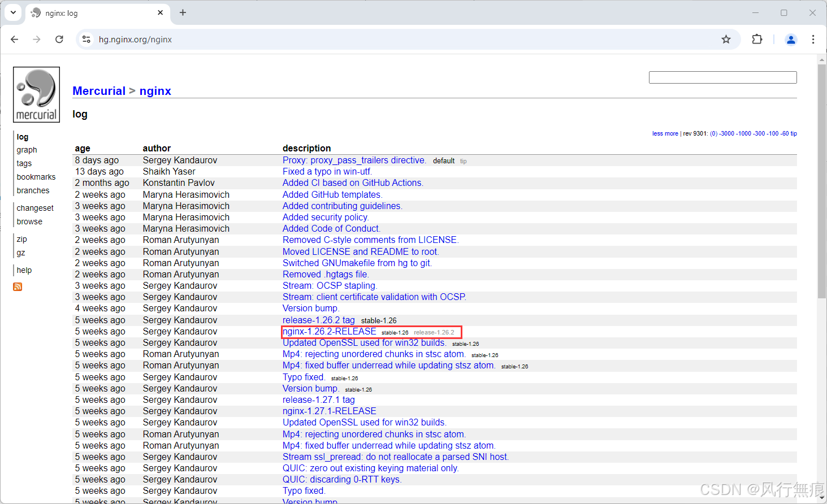
Task: Click the scrollbar up arrow
Action: (x=822, y=59)
